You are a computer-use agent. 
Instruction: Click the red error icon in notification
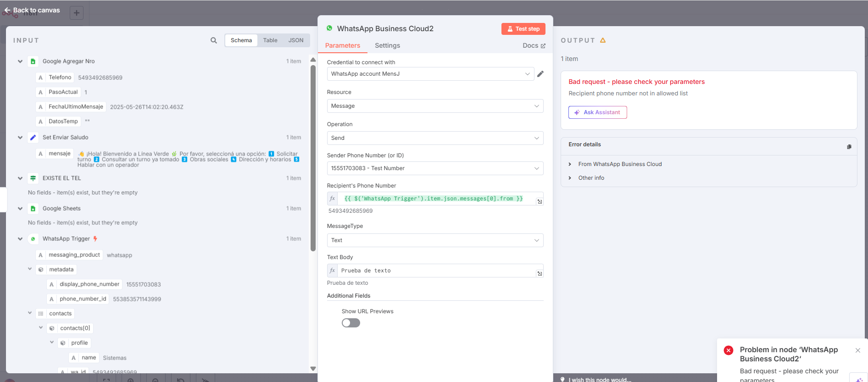pyautogui.click(x=729, y=350)
